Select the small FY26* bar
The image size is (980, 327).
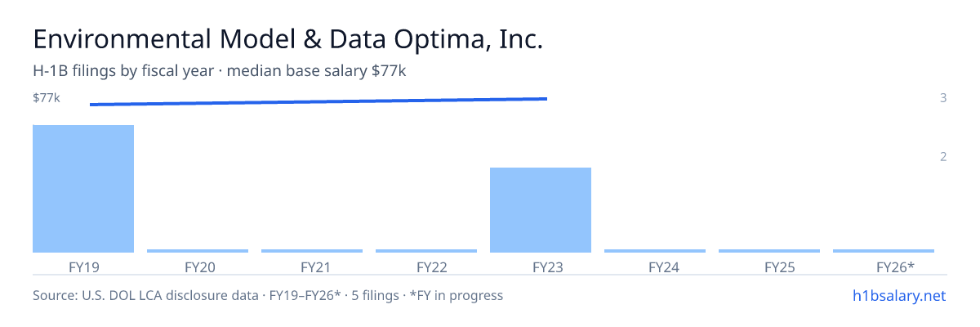(x=884, y=251)
